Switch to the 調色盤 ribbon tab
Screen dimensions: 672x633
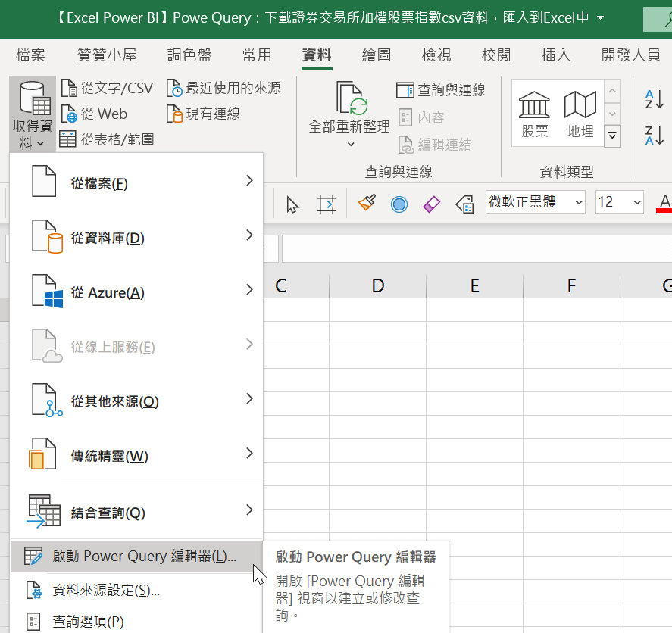pos(189,55)
